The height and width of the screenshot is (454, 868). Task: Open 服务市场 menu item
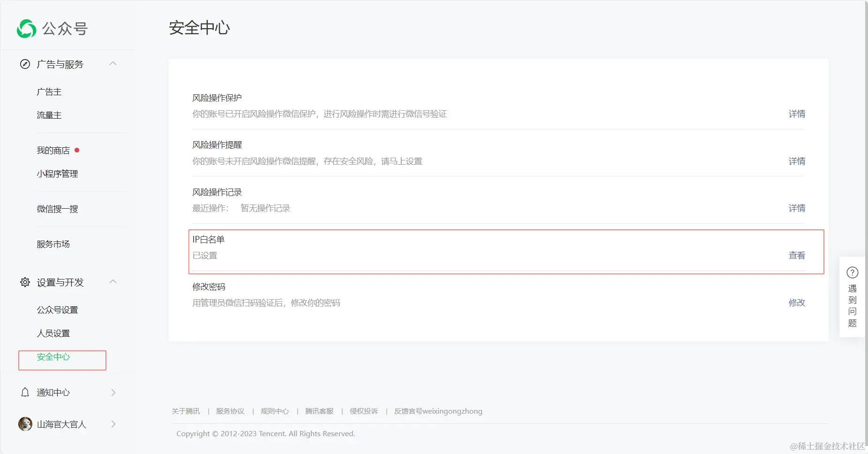click(x=53, y=244)
